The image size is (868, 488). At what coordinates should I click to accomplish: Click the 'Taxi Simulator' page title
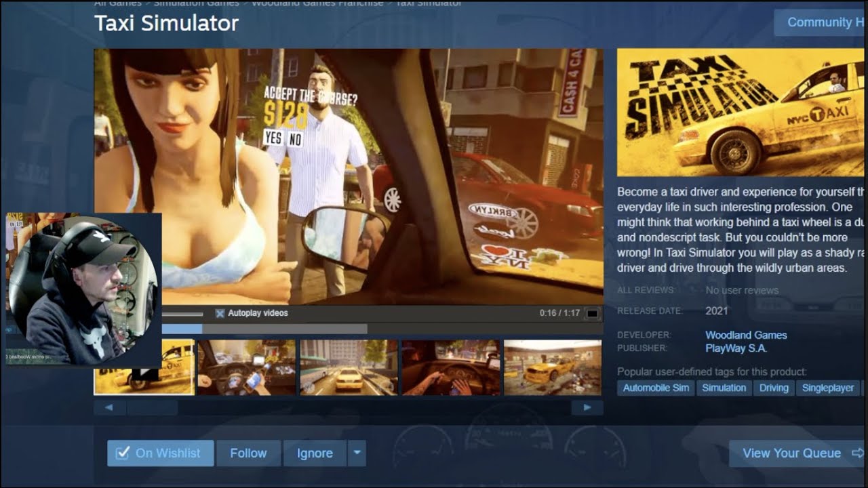pyautogui.click(x=166, y=23)
